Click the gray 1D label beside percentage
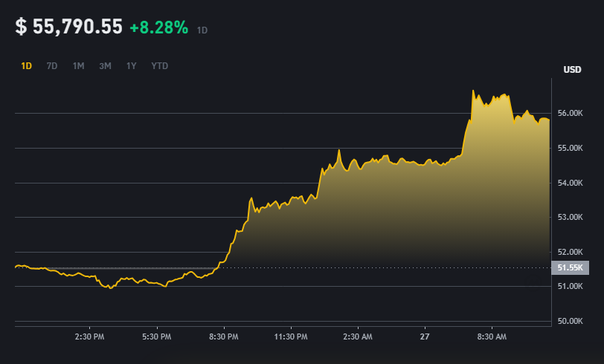 pyautogui.click(x=202, y=30)
